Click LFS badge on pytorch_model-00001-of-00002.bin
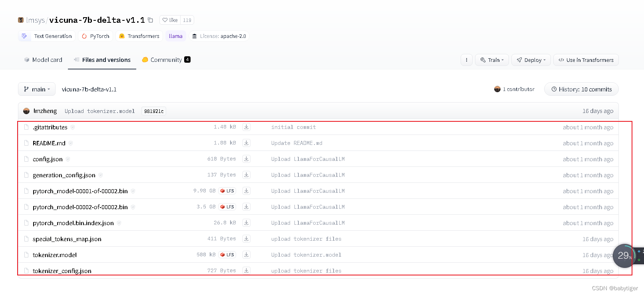This screenshot has height=295, width=644. (227, 191)
